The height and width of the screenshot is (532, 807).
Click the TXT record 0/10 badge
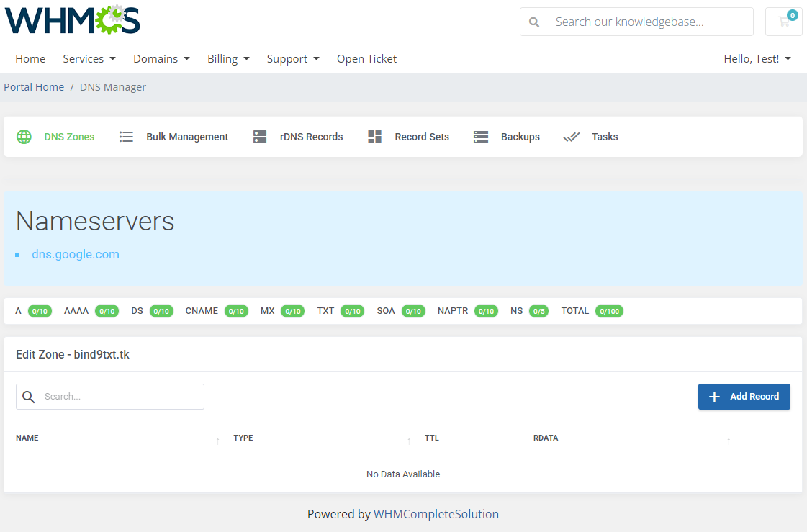pyautogui.click(x=353, y=311)
